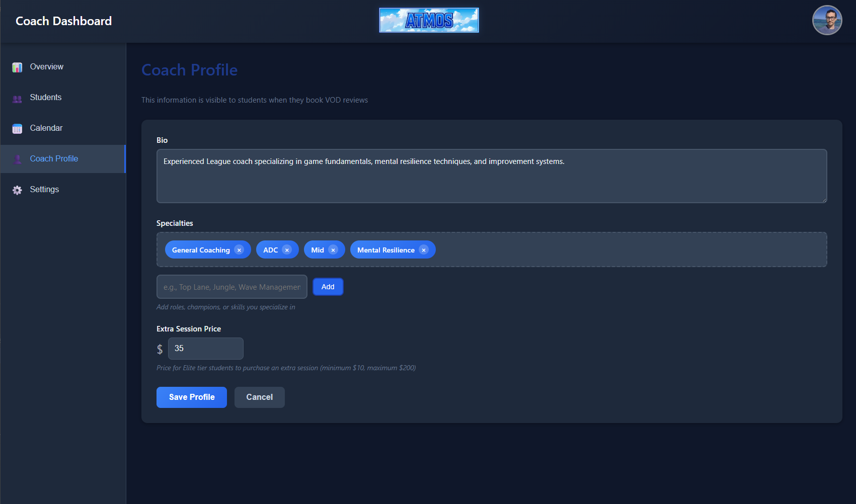
Task: Open the user avatar in top right
Action: pyautogui.click(x=827, y=21)
